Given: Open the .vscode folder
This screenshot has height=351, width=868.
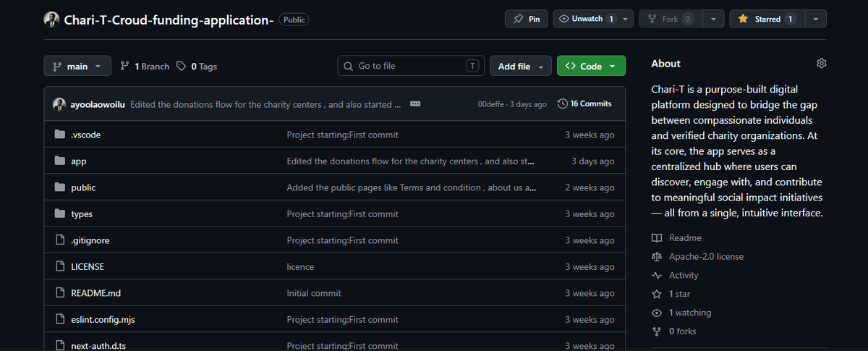Looking at the screenshot, I should 86,135.
